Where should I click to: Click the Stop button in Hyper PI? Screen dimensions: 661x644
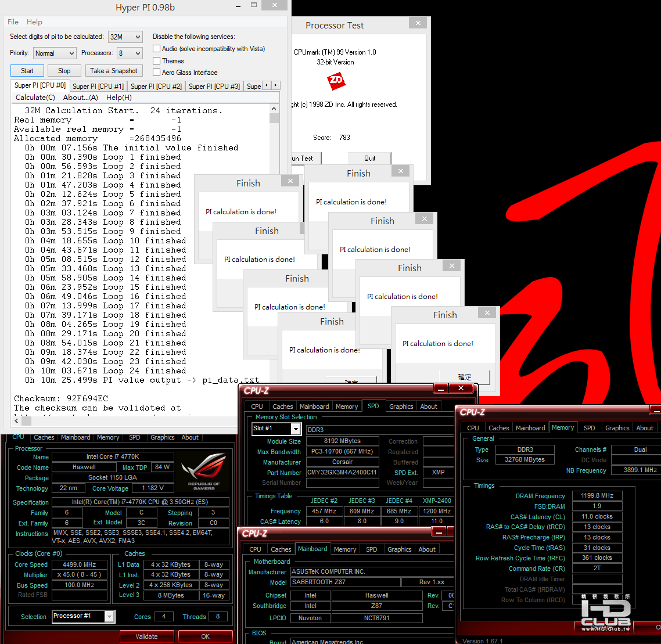click(x=64, y=71)
